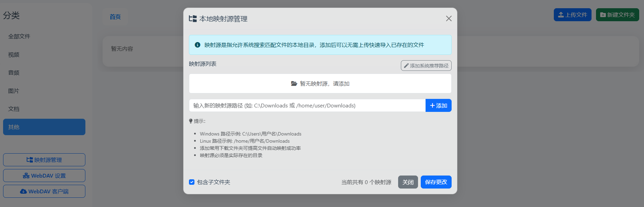Go to the 首页 breadcrumb link

pos(115,17)
